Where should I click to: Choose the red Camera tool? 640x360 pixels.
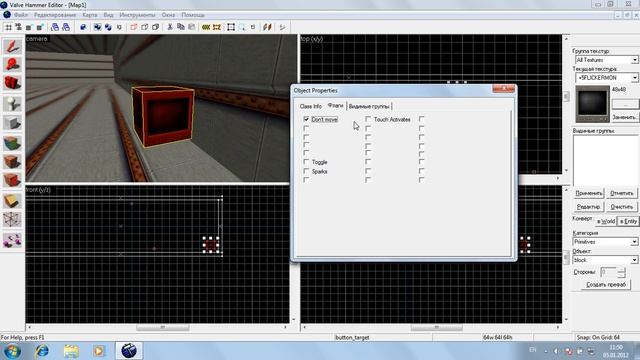tap(12, 83)
